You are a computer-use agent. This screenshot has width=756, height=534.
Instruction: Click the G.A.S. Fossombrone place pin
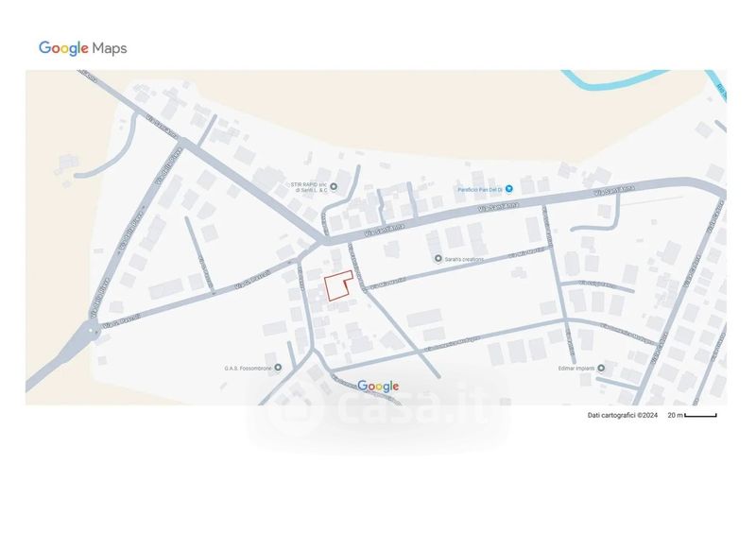click(278, 368)
